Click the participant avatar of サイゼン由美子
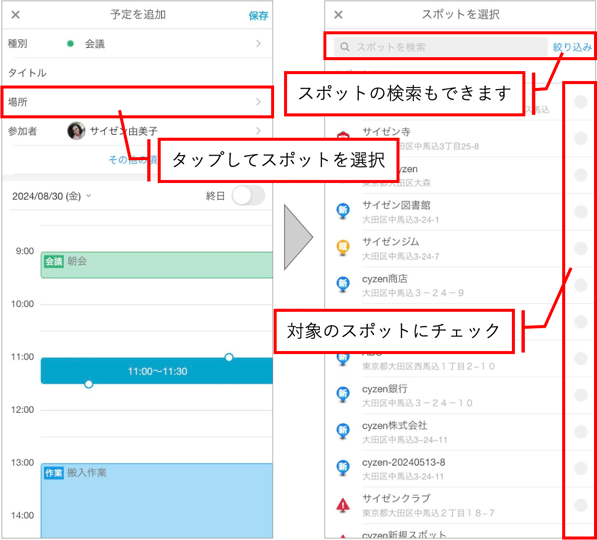 coord(76,131)
